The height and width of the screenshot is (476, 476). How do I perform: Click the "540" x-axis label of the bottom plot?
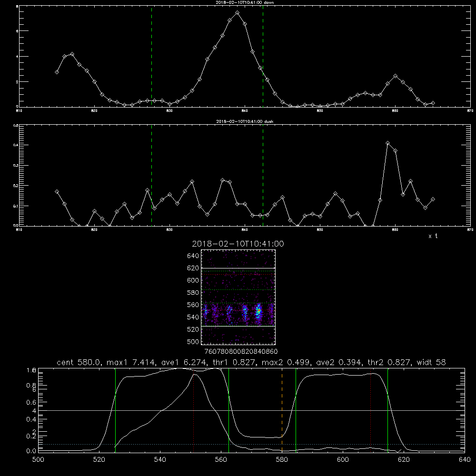pyautogui.click(x=160, y=460)
